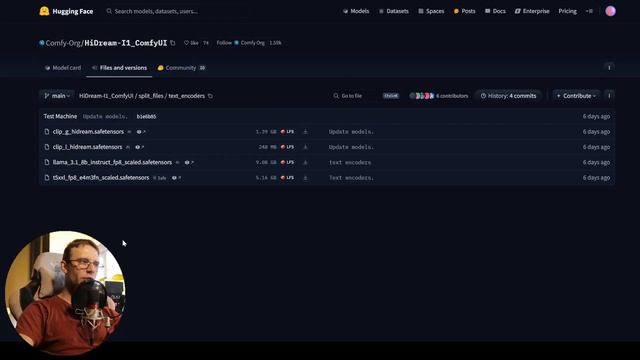Open the Datasets page
The height and width of the screenshot is (360, 640).
[393, 11]
